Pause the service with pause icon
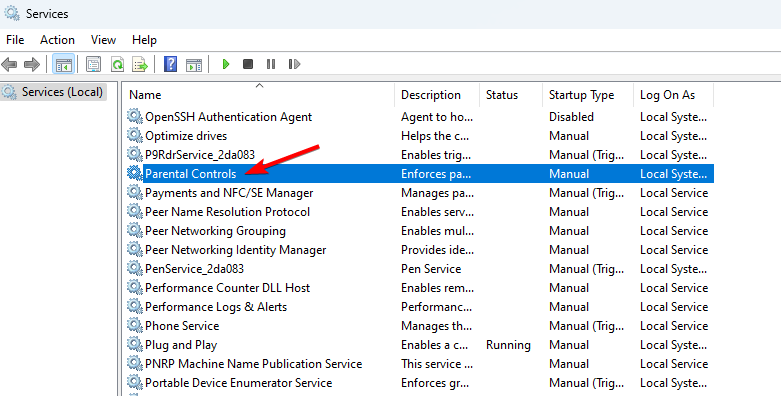Viewport: 781px width, 396px height. tap(271, 64)
